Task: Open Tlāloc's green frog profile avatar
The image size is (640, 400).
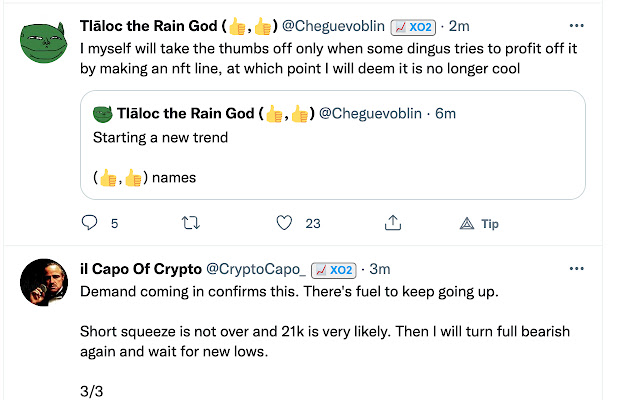Action: point(44,41)
